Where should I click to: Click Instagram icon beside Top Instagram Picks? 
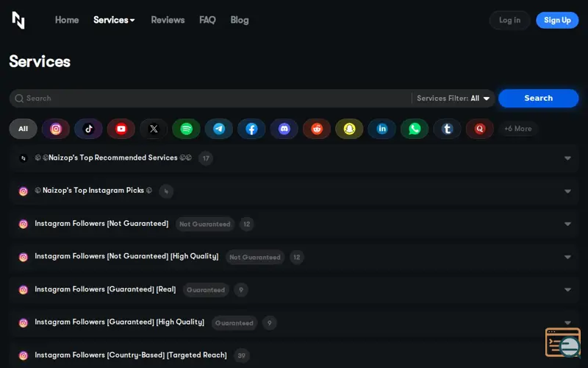click(x=24, y=191)
